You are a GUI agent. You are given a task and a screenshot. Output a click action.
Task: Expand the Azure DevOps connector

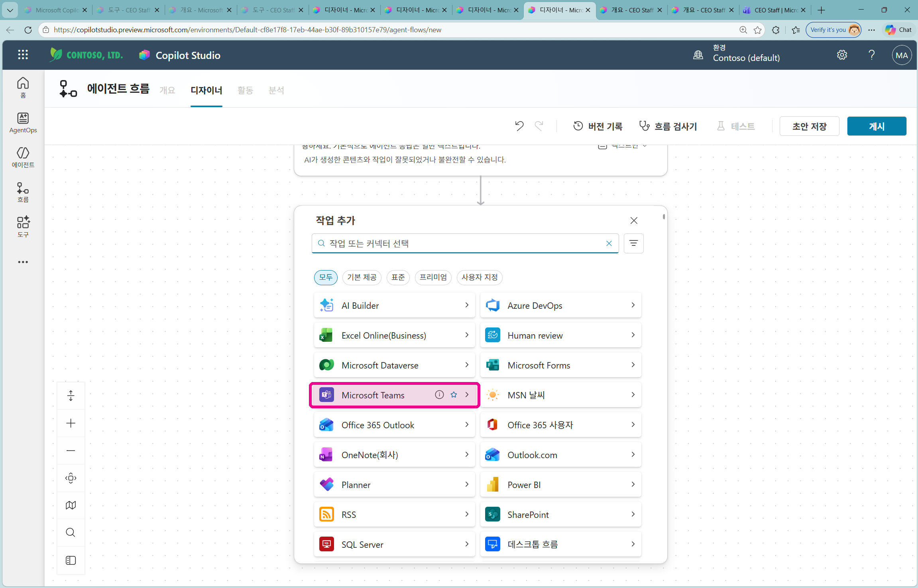click(x=560, y=305)
